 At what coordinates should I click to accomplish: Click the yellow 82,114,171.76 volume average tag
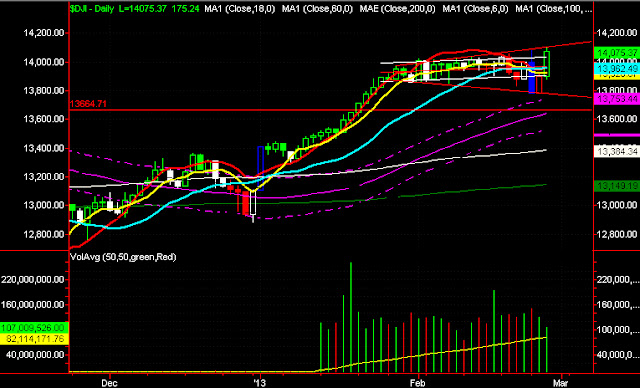(33, 339)
